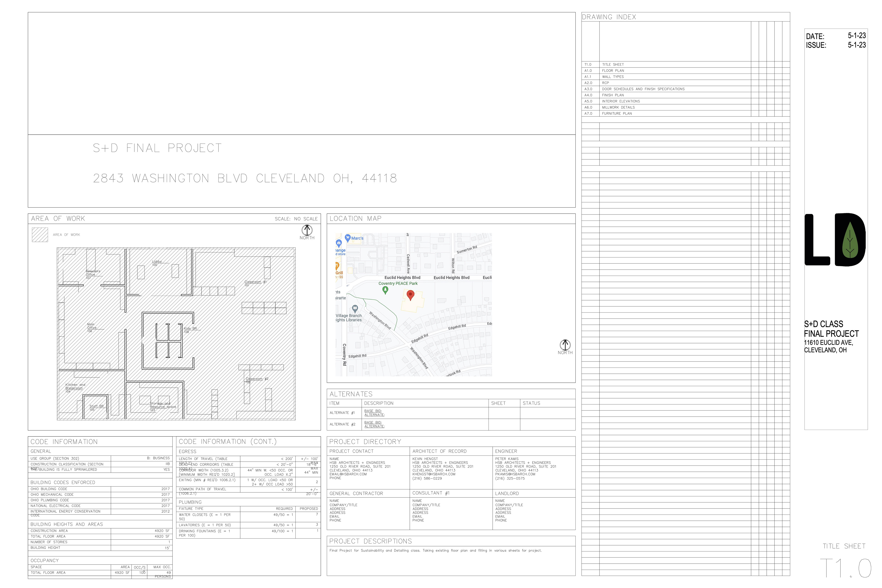
Task: Click the north arrow in Area of Work
Action: point(307,230)
